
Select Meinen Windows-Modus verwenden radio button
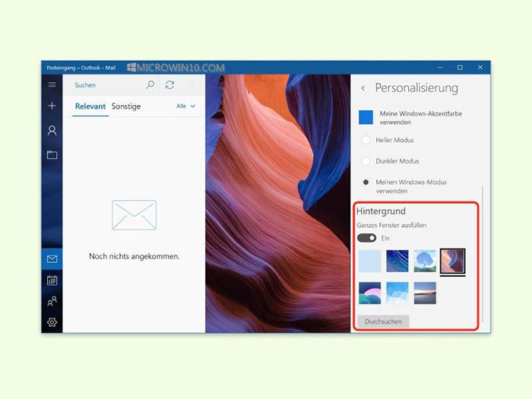point(366,182)
